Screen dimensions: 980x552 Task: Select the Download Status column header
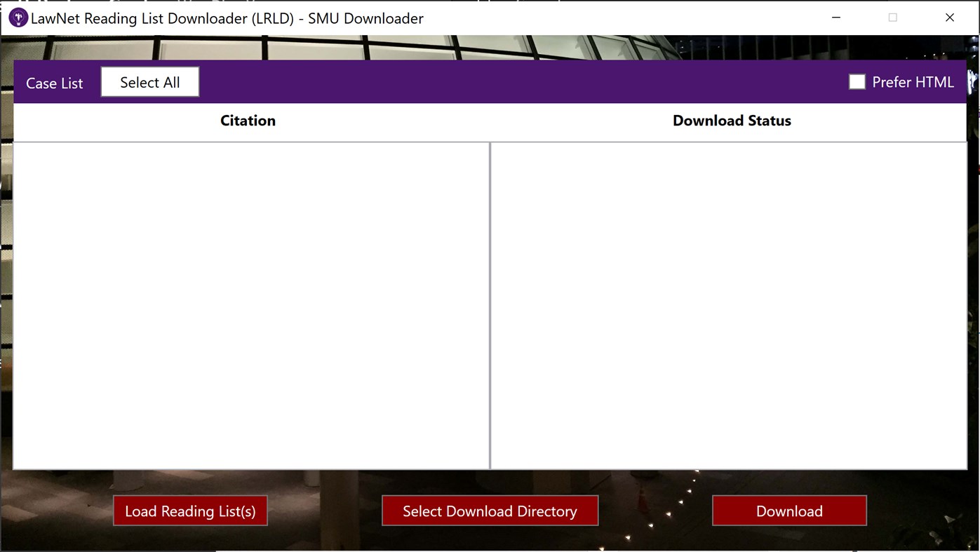coord(732,120)
